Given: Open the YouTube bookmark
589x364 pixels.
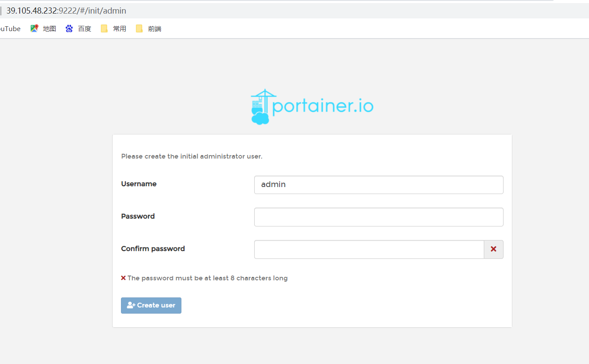Looking at the screenshot, I should click(10, 28).
